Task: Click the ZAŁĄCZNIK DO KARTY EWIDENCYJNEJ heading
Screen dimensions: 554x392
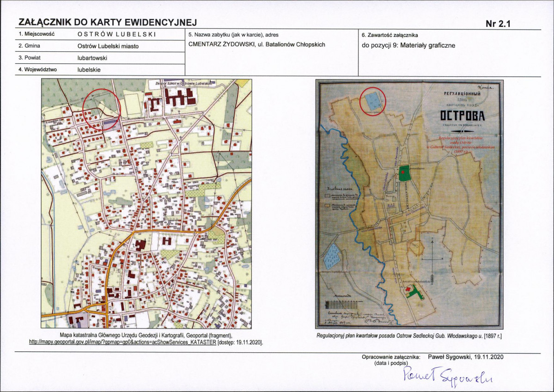Action: click(x=107, y=22)
